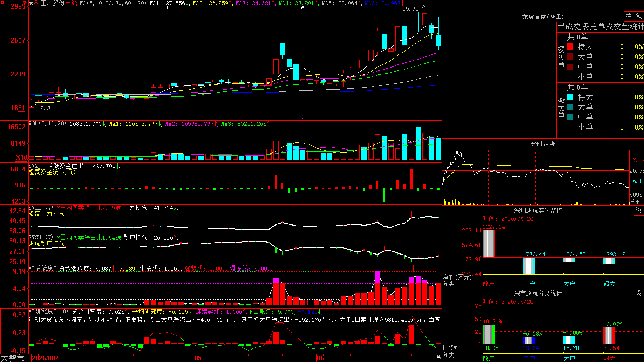
Task: Click the magenta triangle marker below the K-line chart
Action: click(x=302, y=119)
